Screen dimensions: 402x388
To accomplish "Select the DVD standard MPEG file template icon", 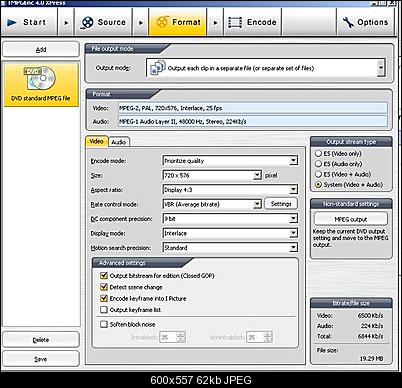I will tap(41, 79).
